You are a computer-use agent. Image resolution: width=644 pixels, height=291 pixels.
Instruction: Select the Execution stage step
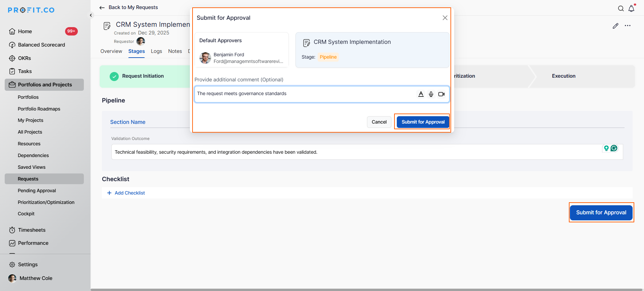pos(563,76)
